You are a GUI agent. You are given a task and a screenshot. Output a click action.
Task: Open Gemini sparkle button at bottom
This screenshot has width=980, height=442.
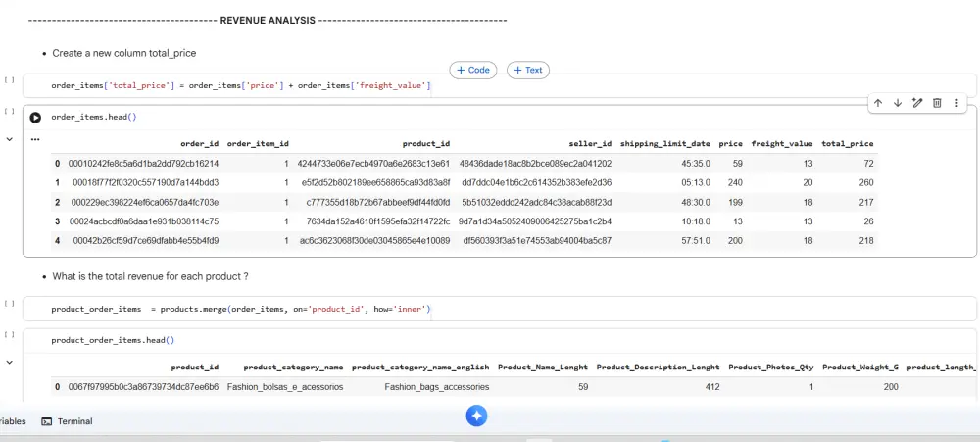pos(476,417)
